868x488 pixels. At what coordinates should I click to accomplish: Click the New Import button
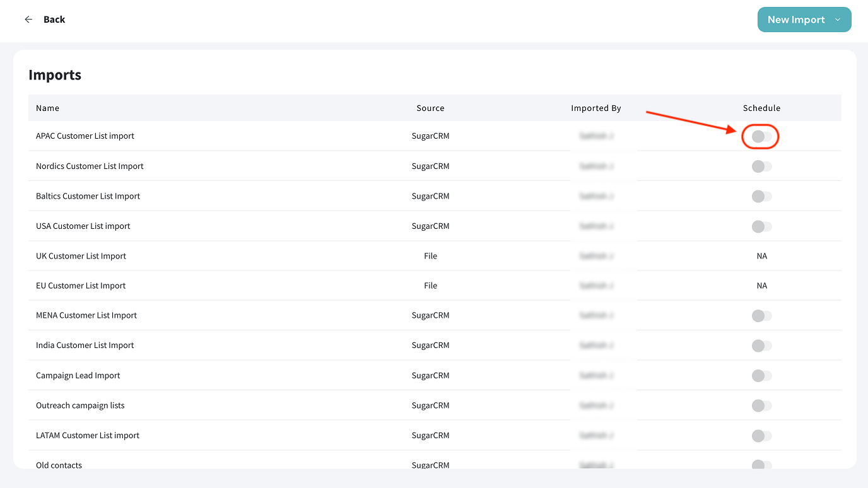point(795,20)
